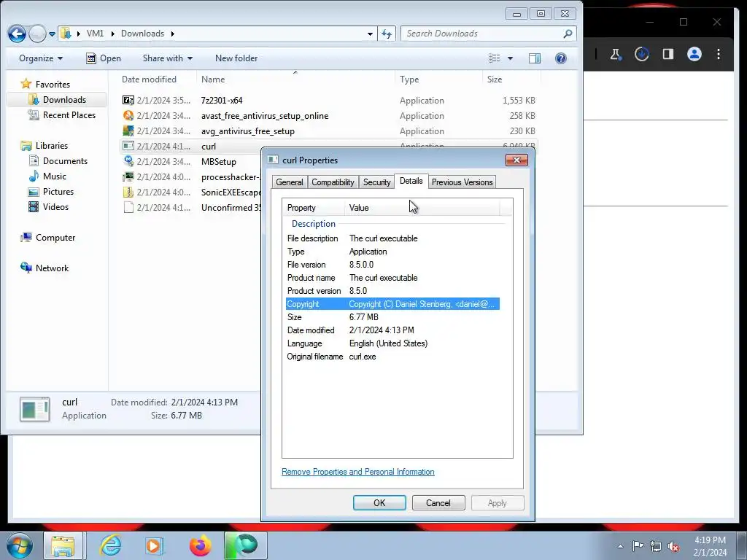Viewport: 747px width, 560px height.
Task: Select avast_free_antivirus_setup_online file
Action: pyautogui.click(x=329, y=116)
